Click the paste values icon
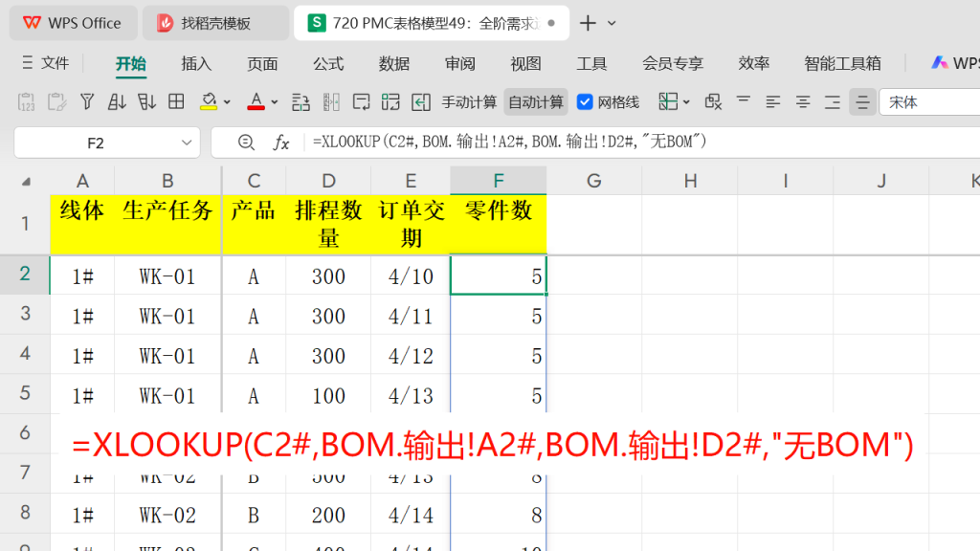 (26, 101)
